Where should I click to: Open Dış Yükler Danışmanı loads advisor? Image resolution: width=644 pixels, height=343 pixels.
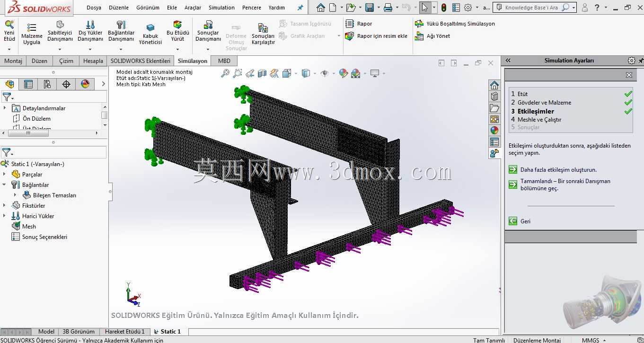tap(90, 31)
